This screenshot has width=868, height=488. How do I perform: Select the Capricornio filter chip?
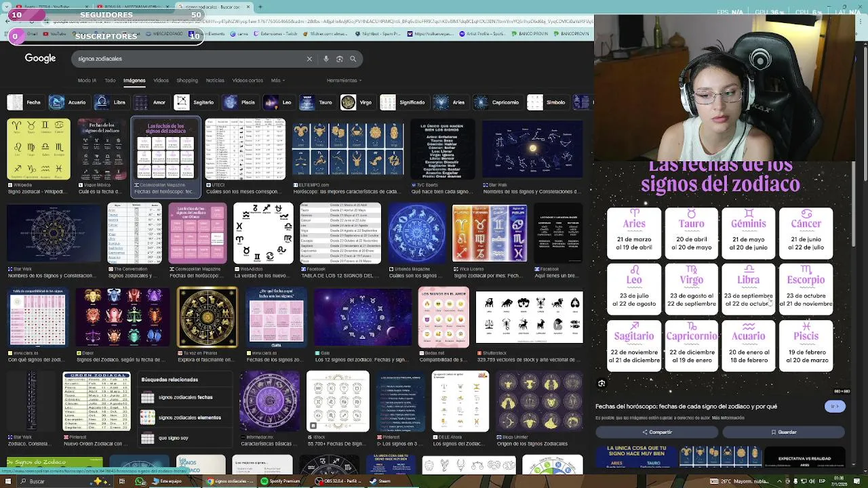496,102
